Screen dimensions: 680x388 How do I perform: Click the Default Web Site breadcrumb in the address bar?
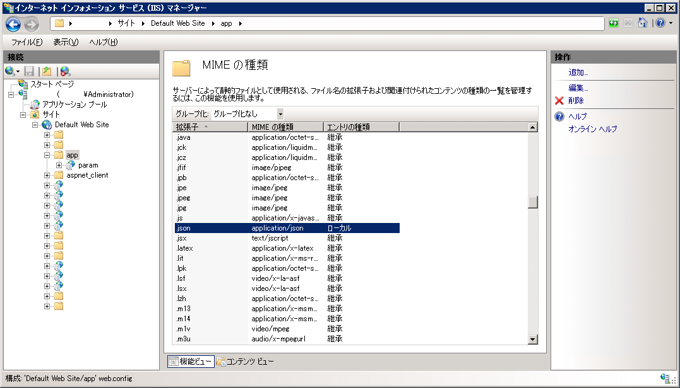coord(177,23)
